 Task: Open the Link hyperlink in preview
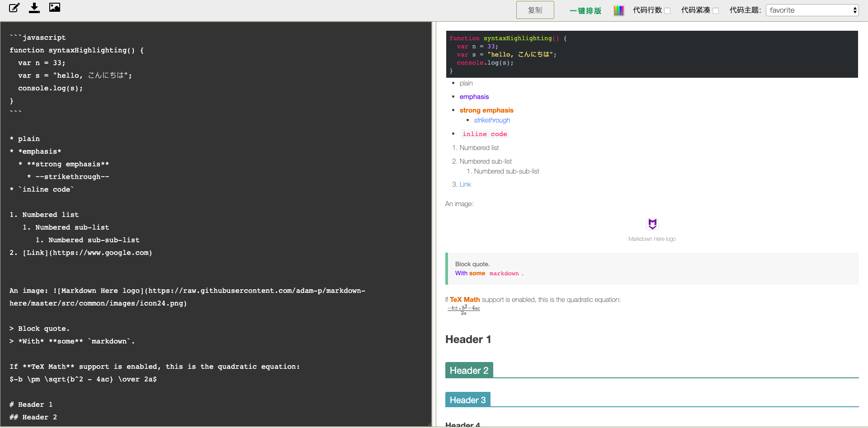coord(465,184)
